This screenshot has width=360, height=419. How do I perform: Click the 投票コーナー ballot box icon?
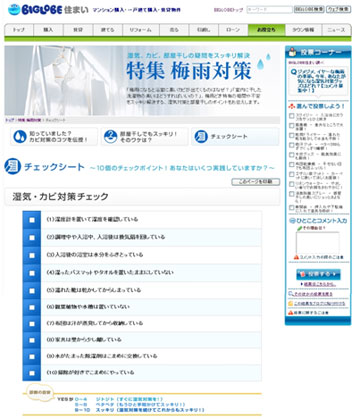[293, 52]
